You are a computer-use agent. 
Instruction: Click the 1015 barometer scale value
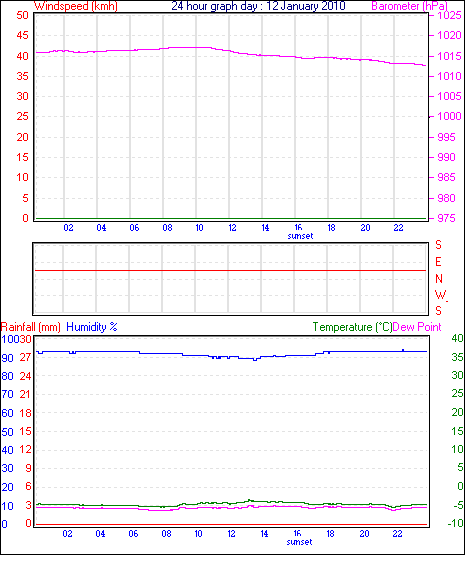click(449, 56)
